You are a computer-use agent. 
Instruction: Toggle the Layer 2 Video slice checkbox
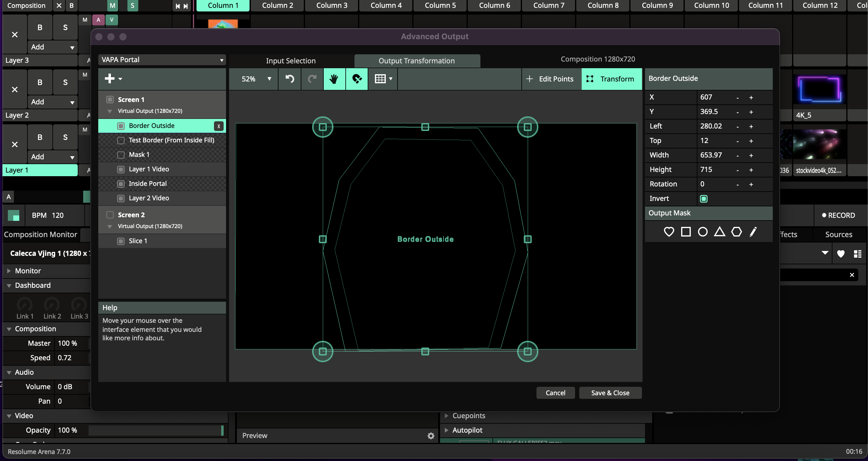click(x=121, y=198)
